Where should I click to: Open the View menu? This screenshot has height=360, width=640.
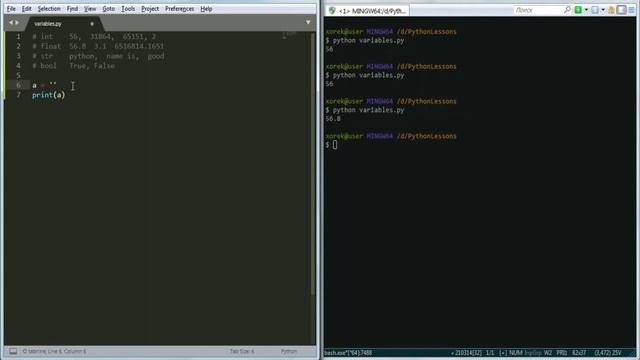point(90,9)
